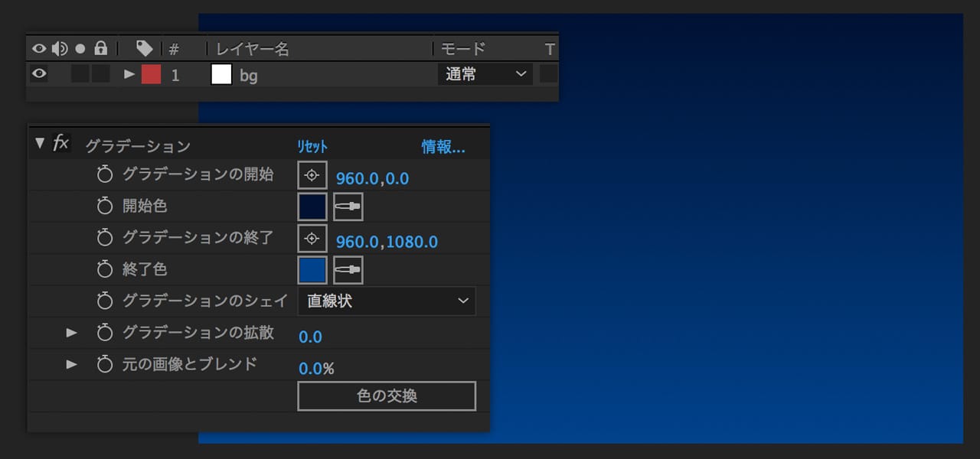Hide the bg layer with eye toggle

click(39, 74)
